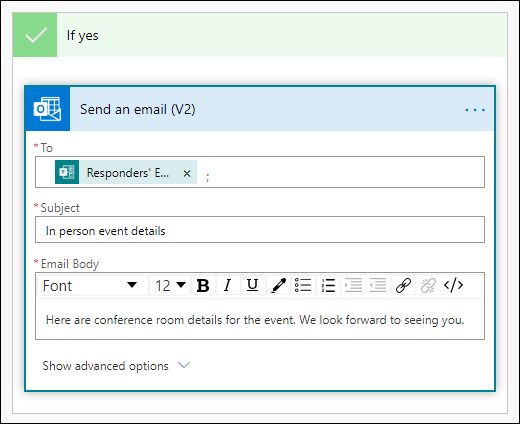Click the Bold formatting icon

(203, 285)
